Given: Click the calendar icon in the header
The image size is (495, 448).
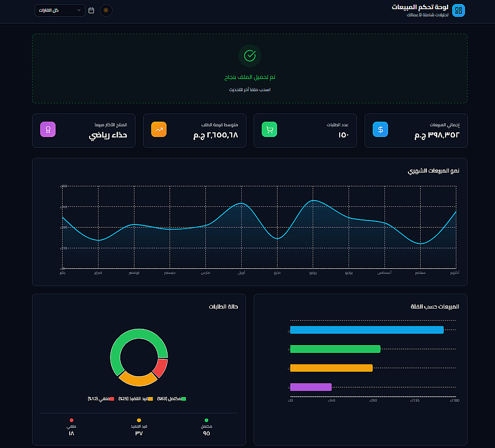Looking at the screenshot, I should tap(91, 10).
